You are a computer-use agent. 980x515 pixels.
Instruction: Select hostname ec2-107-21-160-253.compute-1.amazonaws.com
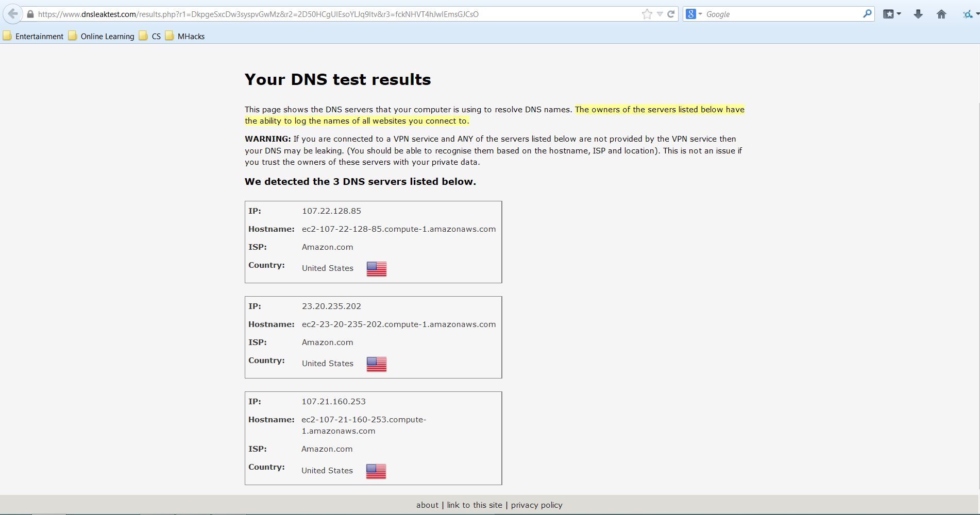[364, 425]
